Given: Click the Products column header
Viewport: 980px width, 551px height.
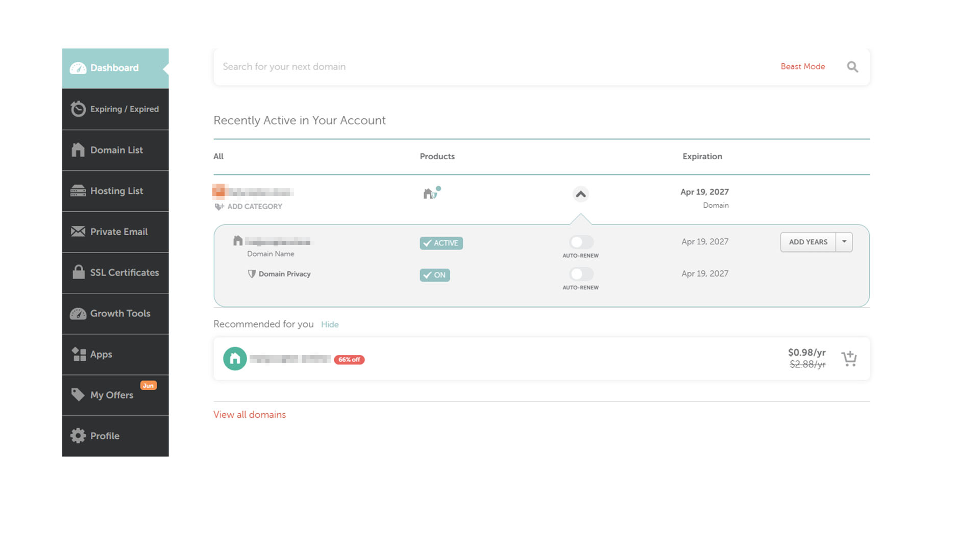Looking at the screenshot, I should [x=437, y=157].
